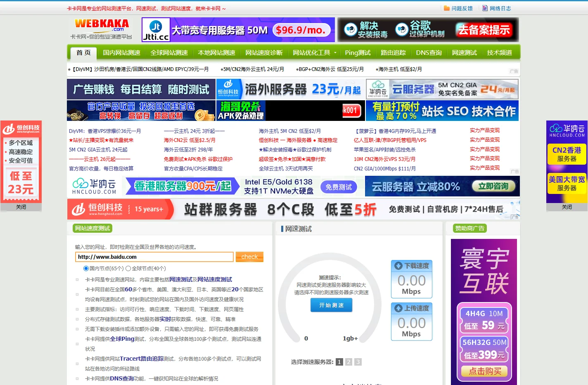Viewport: 588px width, 385px height.
Task: Close the left 恒创科技 floating ad
Action: pos(21,207)
